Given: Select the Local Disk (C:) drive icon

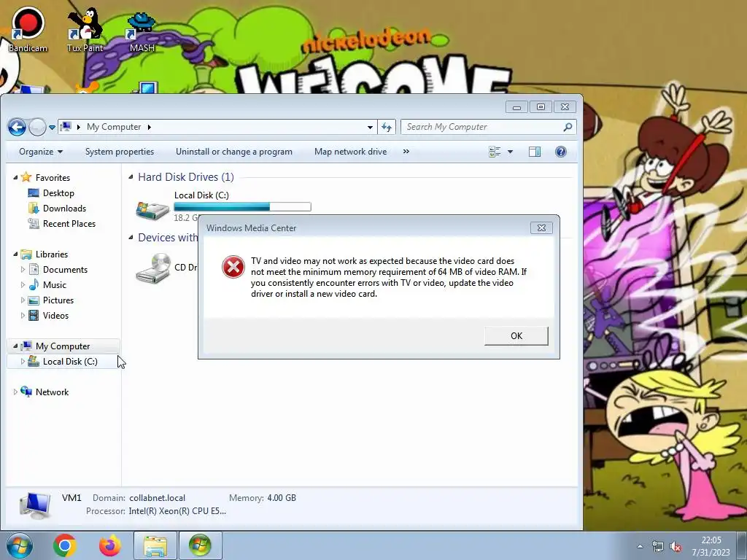Looking at the screenshot, I should (152, 209).
